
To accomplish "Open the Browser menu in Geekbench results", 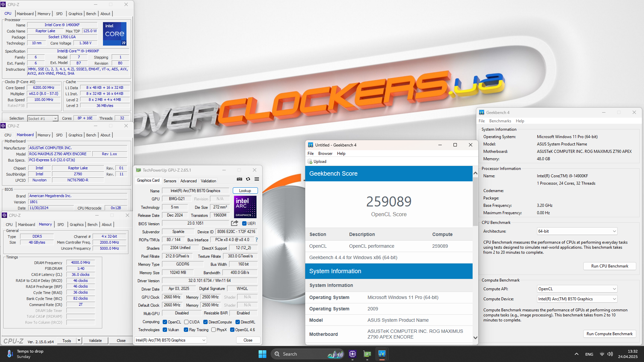I will [325, 154].
